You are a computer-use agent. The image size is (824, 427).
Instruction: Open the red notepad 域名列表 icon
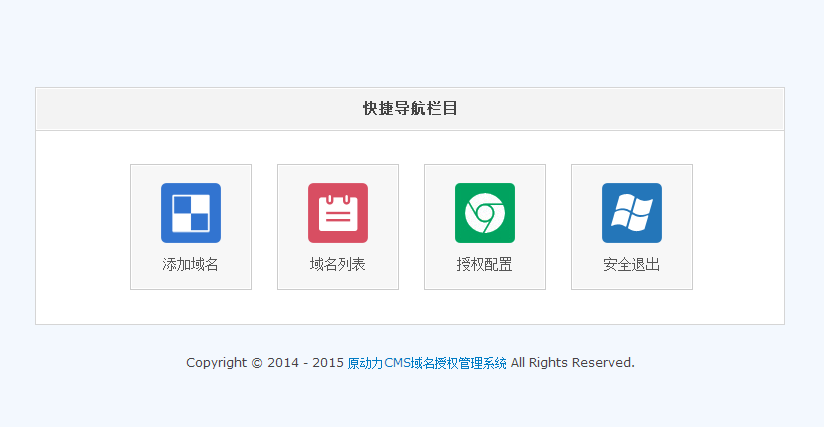[338, 213]
